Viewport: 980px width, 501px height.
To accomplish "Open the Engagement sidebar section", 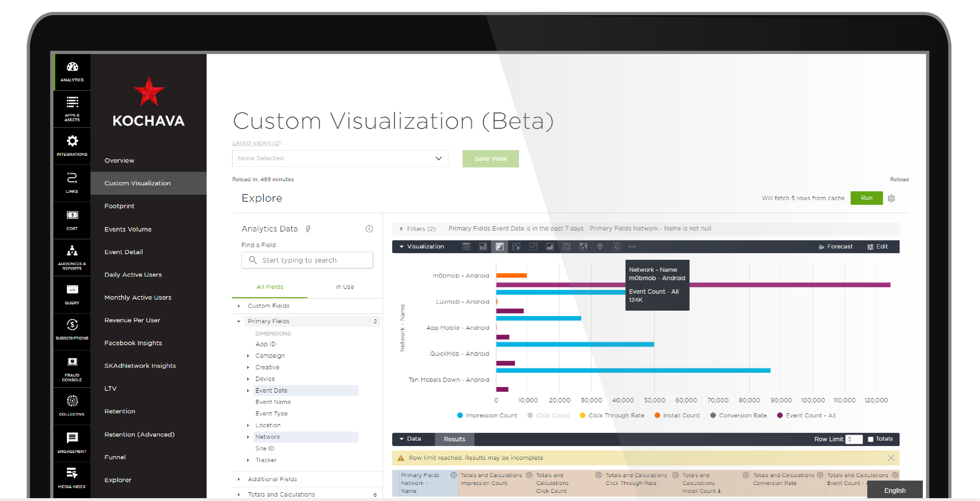I will [72, 443].
